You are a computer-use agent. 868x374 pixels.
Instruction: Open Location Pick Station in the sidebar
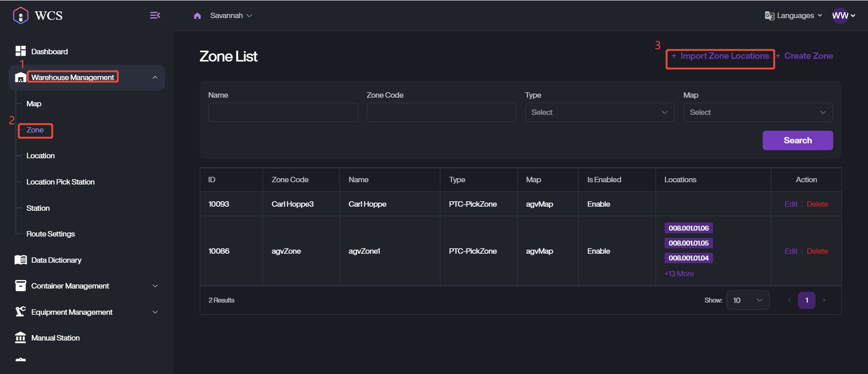tap(60, 182)
